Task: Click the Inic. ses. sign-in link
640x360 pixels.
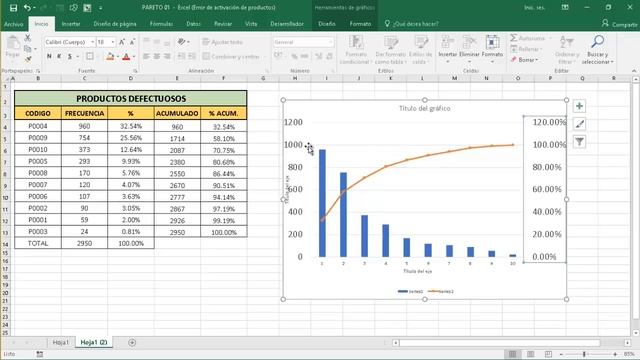Action: (534, 8)
